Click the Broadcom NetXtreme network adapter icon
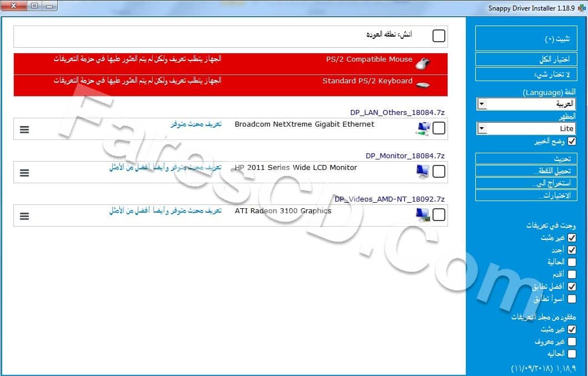This screenshot has width=588, height=376. 423,129
